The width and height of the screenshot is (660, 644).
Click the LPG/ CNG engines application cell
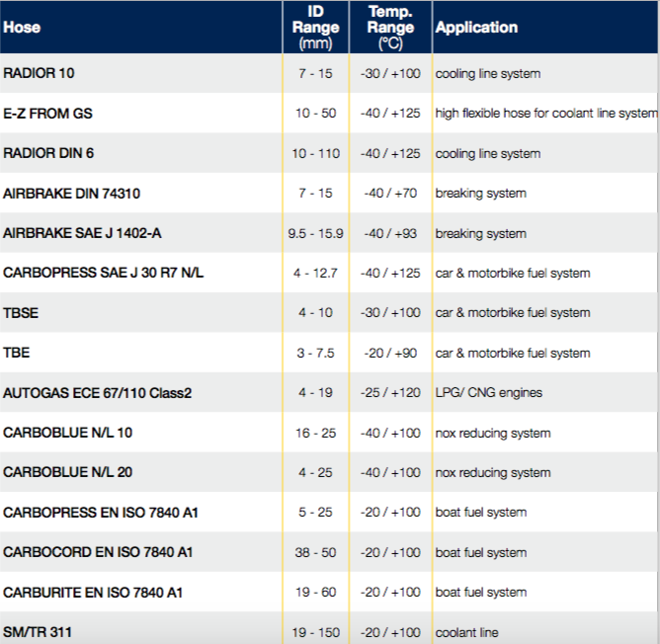488,393
